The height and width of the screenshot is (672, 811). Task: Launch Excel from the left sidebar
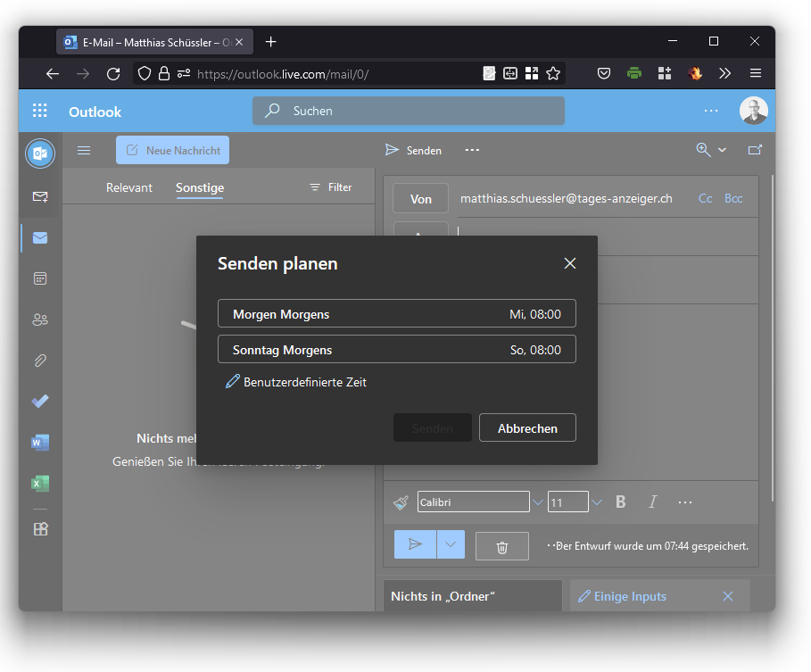[40, 484]
